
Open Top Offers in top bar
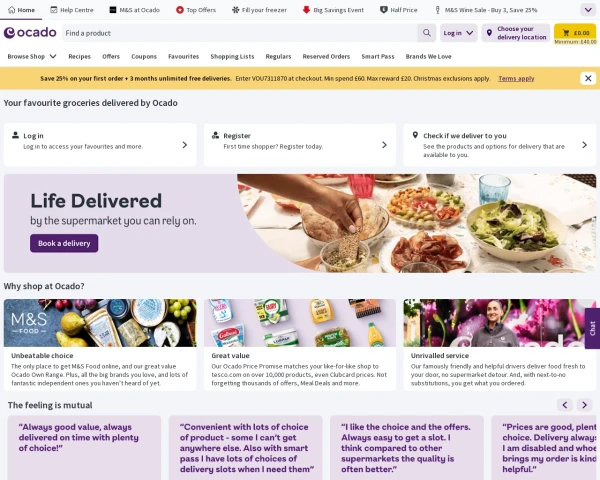(x=196, y=10)
